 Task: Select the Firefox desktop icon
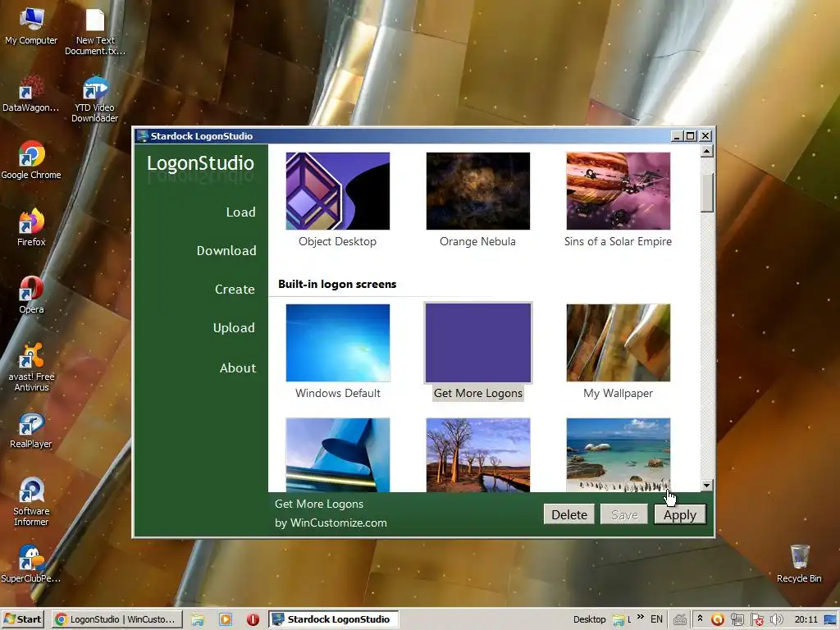pos(31,227)
